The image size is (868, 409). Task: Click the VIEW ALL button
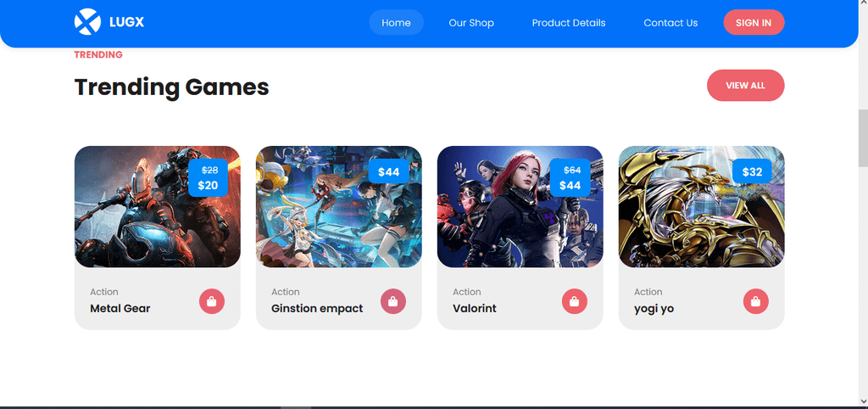(x=745, y=86)
